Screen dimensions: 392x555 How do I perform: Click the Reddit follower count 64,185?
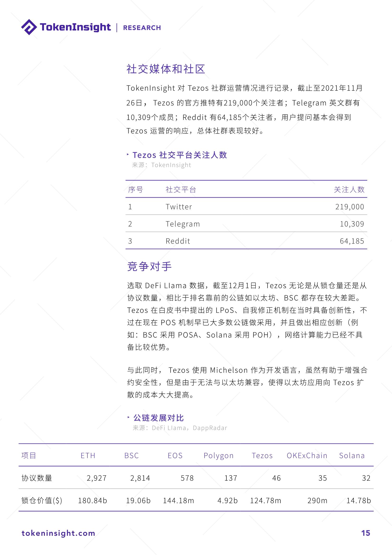click(352, 241)
